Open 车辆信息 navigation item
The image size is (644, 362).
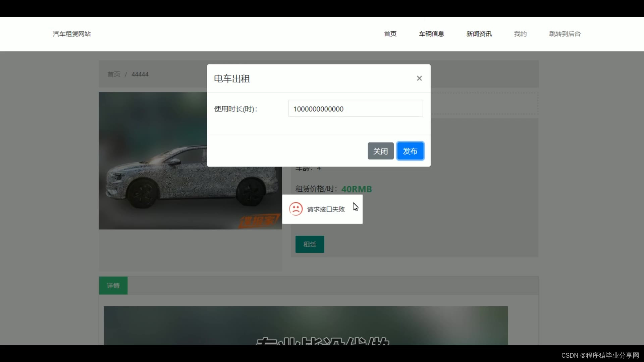tap(431, 34)
